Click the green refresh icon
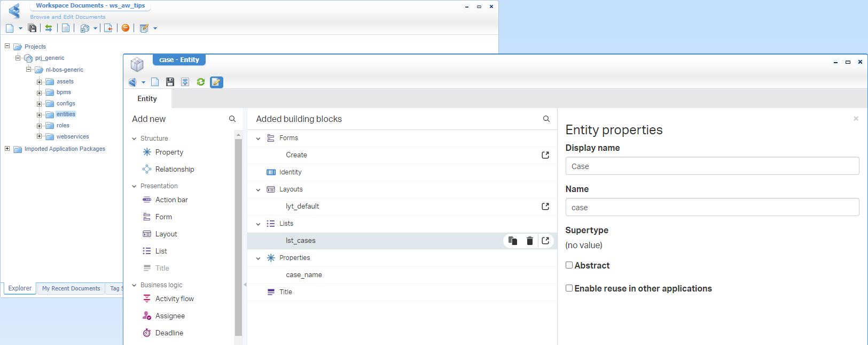Screen dimensions: 868x345 (201, 82)
